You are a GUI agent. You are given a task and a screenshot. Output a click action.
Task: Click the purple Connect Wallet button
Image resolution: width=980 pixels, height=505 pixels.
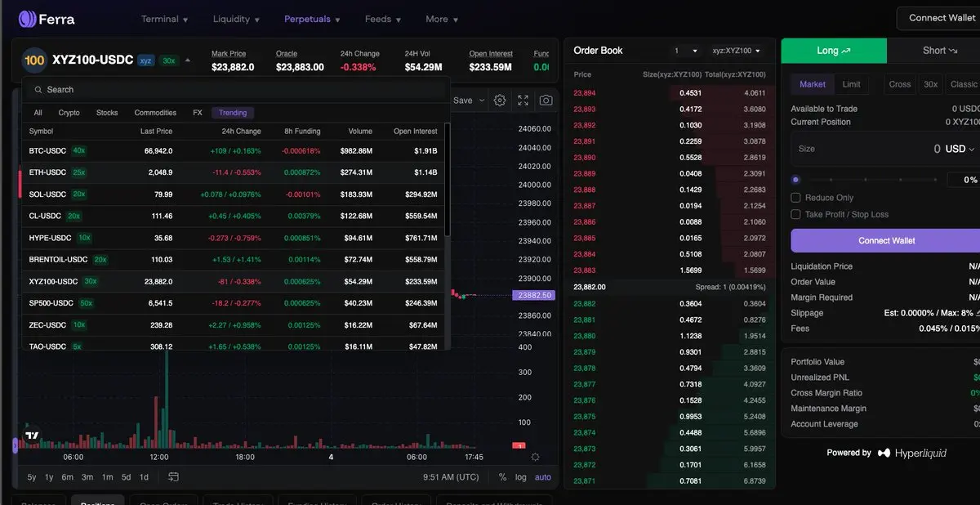click(885, 241)
